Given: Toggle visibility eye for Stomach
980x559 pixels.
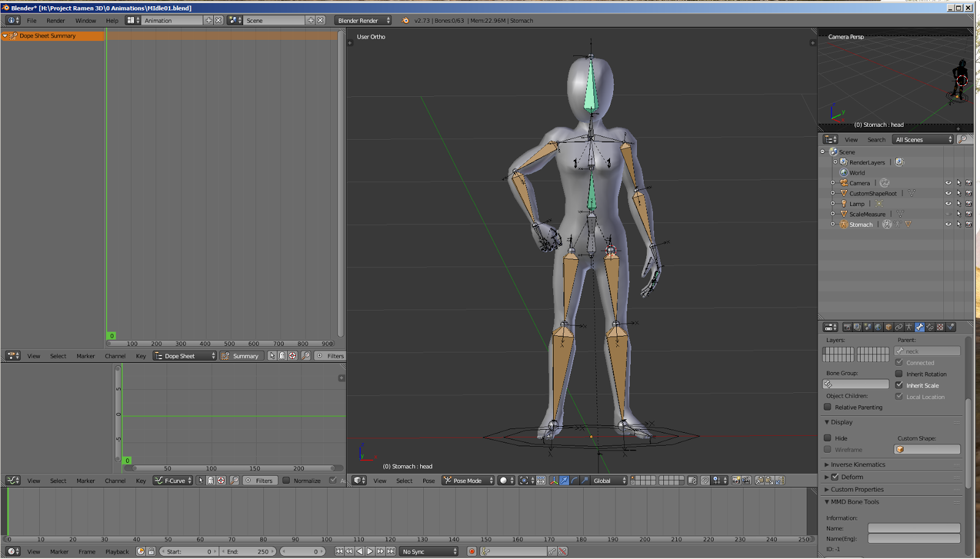Looking at the screenshot, I should pyautogui.click(x=948, y=224).
